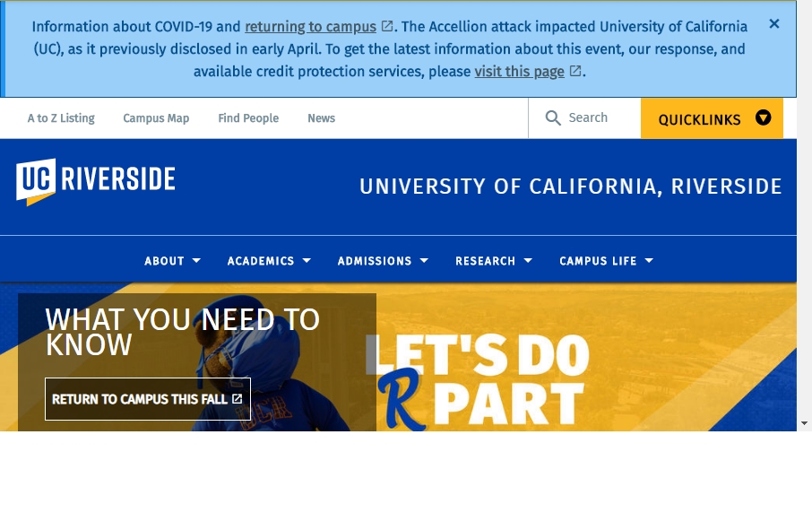Open the CAMPUS LIFE menu

point(598,261)
